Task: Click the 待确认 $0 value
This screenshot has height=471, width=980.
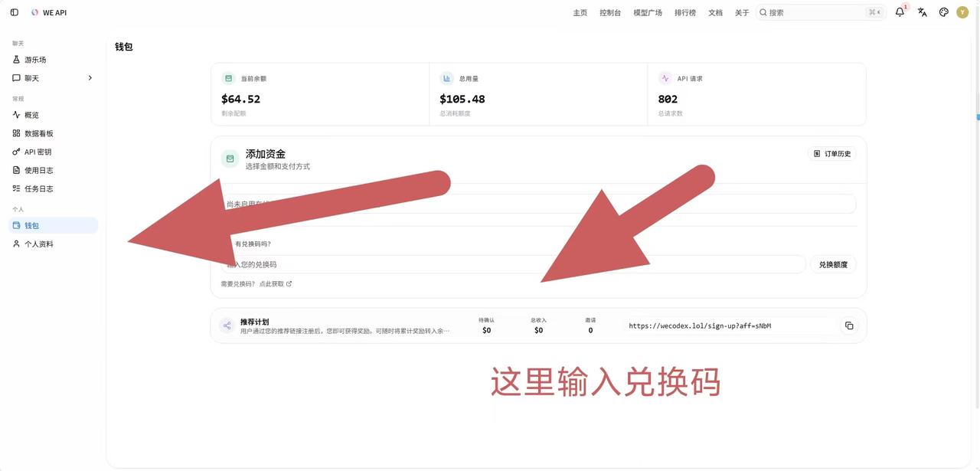Action: click(486, 330)
